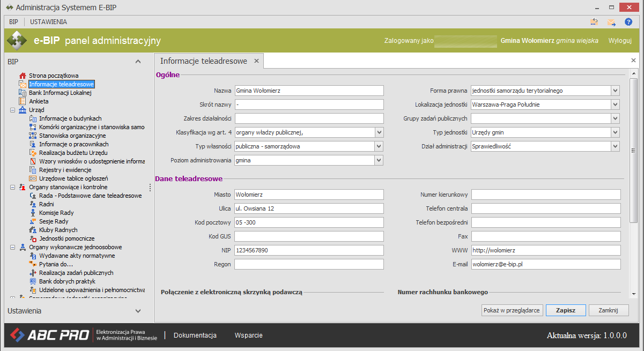Click into the E-mail input field
The height and width of the screenshot is (351, 644).
545,264
